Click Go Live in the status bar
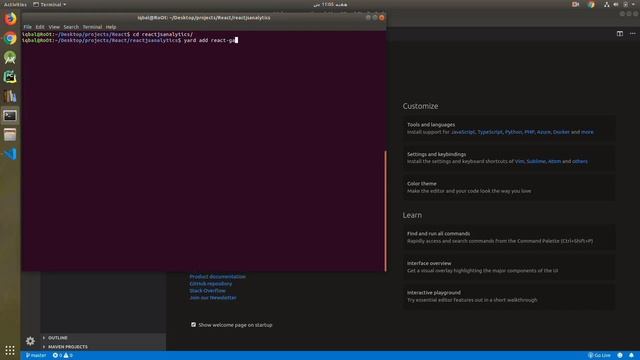This screenshot has height=360, width=640. tap(599, 356)
